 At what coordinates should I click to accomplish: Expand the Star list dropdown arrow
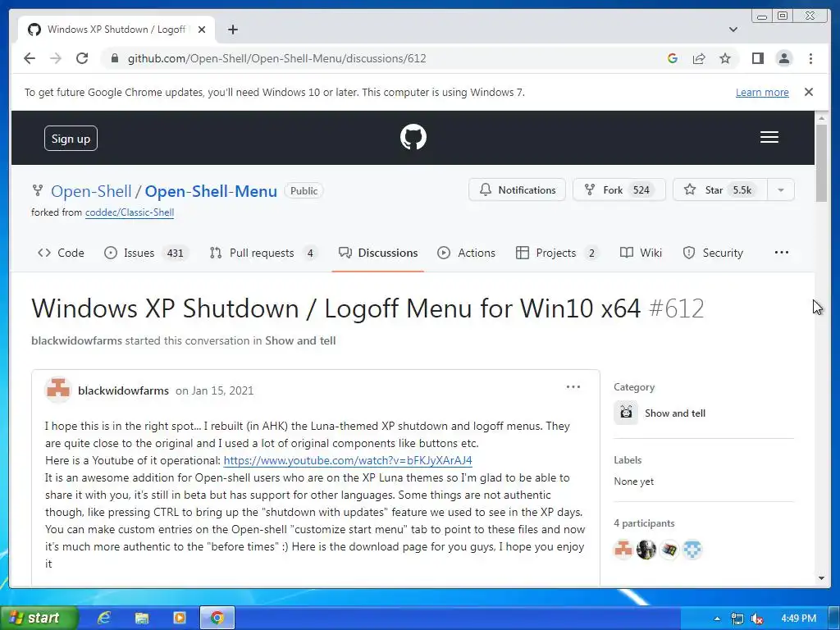(781, 189)
